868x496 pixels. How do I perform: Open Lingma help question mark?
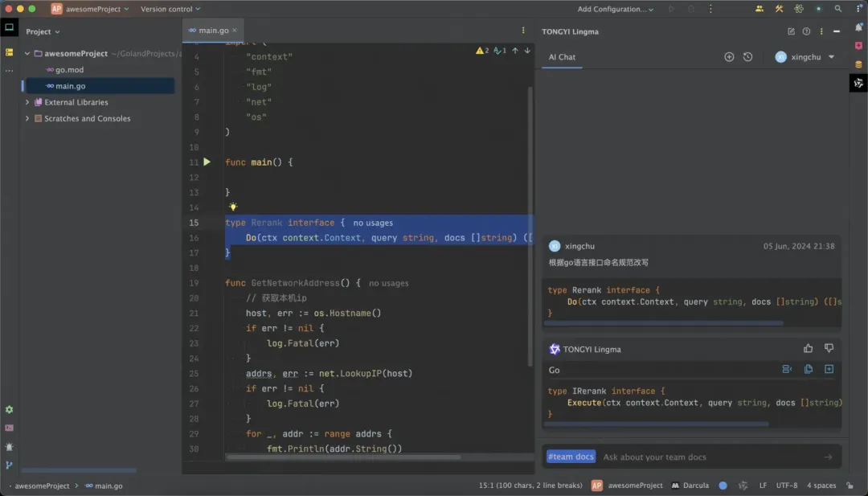(807, 31)
